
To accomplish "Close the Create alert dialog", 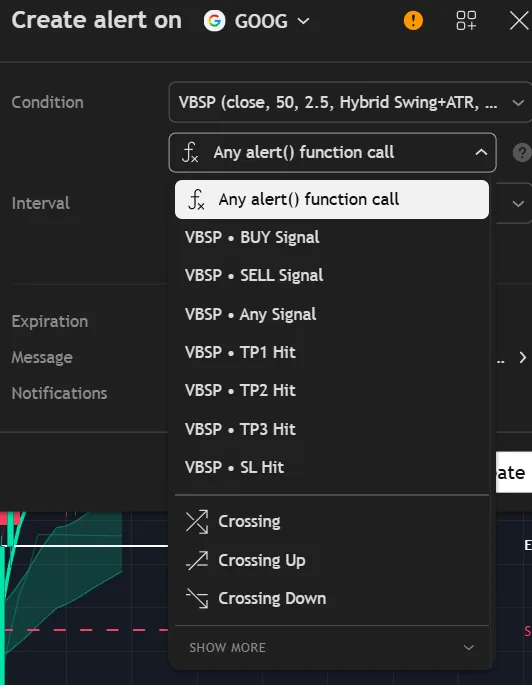I will click(519, 21).
